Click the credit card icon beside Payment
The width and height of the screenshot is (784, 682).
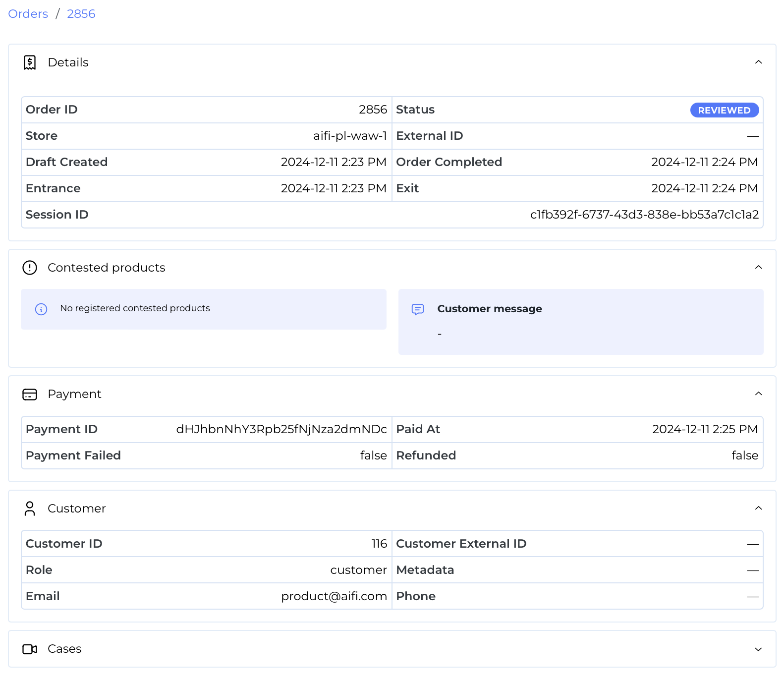pos(30,395)
